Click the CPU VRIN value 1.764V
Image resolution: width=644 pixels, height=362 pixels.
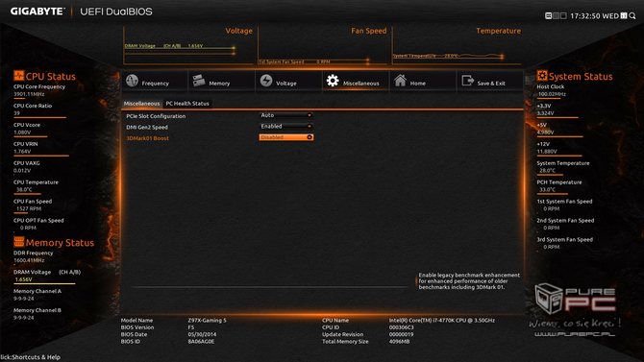(22, 152)
